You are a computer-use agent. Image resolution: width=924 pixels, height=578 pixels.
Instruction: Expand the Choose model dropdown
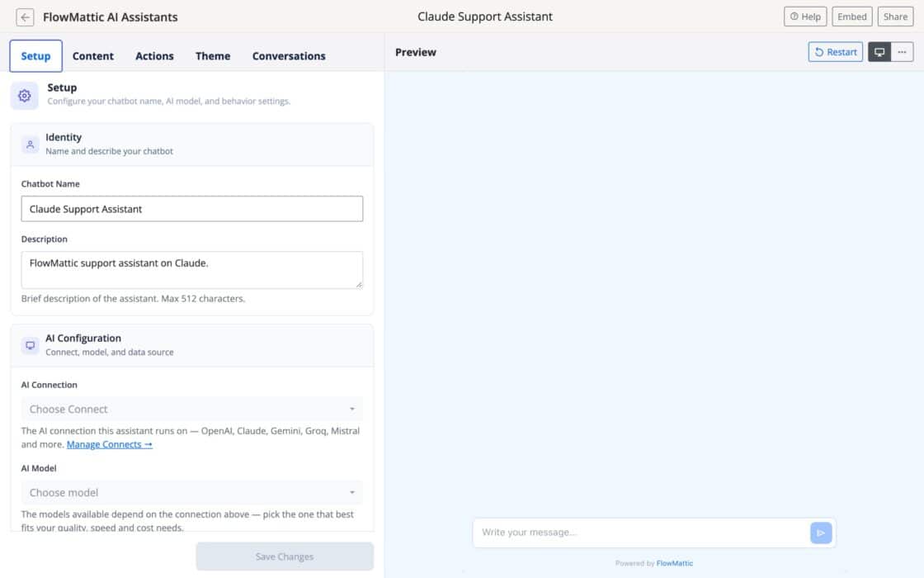point(192,492)
